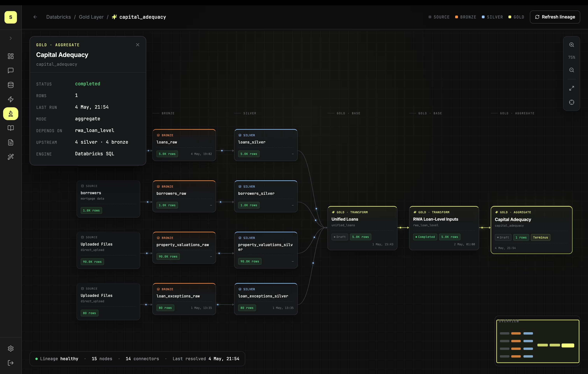588x374 pixels.
Task: Click the Lineage healthy status indicator
Action: (x=57, y=359)
